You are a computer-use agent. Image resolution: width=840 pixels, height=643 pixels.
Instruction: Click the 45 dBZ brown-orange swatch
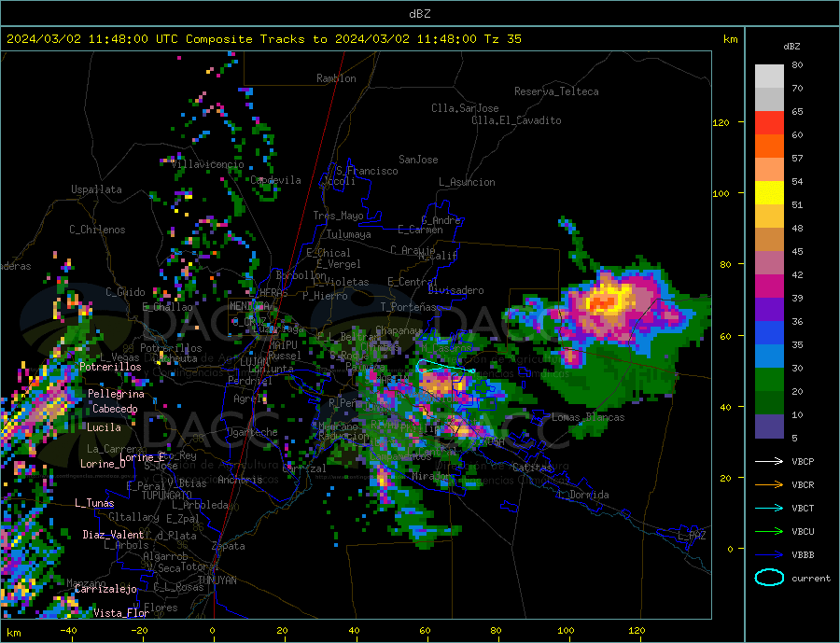tap(769, 240)
